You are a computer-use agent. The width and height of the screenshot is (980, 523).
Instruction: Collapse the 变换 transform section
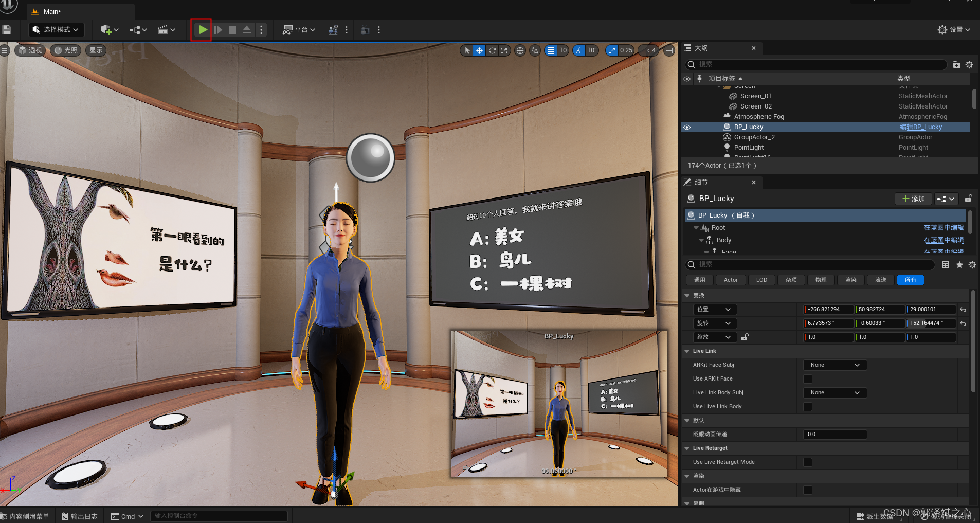coord(687,296)
